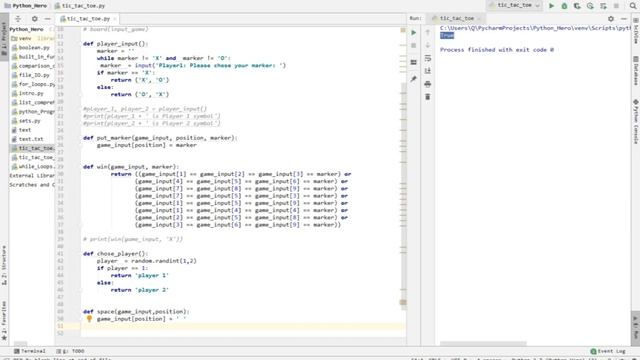Expand External Libraries in the project tree
Image resolution: width=640 pixels, height=360 pixels.
point(32,176)
